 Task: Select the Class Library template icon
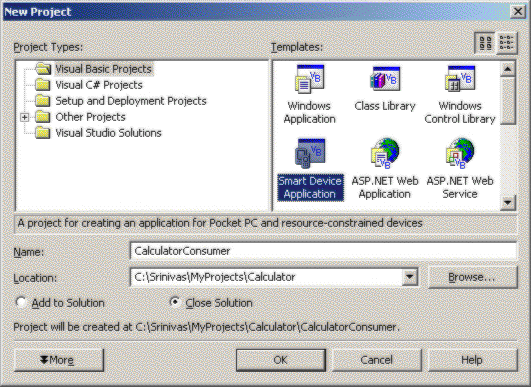click(x=385, y=79)
